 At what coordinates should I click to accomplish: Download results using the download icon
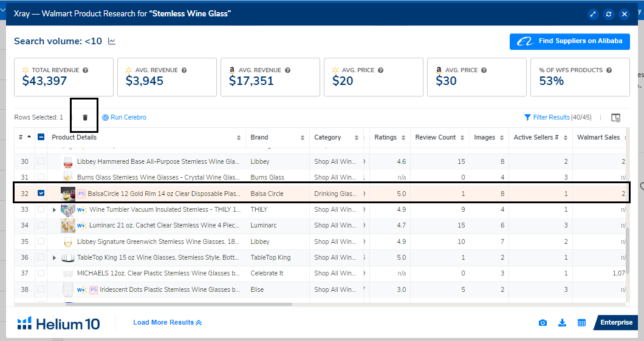pyautogui.click(x=562, y=323)
